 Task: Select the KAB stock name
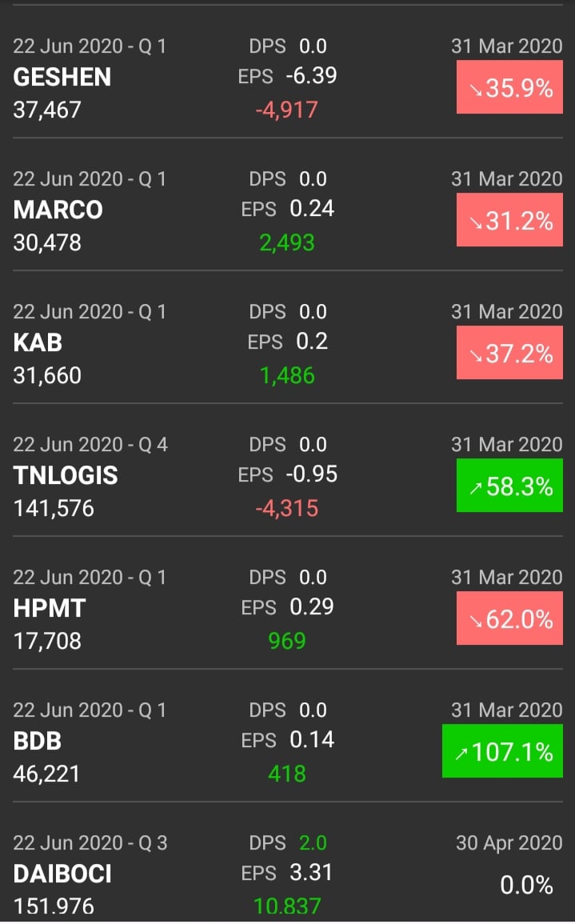pos(38,342)
